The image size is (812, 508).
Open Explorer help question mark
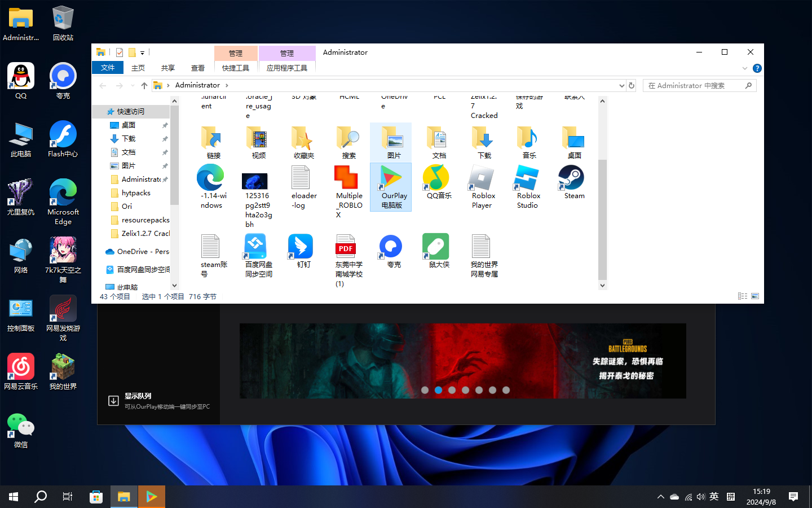(x=757, y=68)
